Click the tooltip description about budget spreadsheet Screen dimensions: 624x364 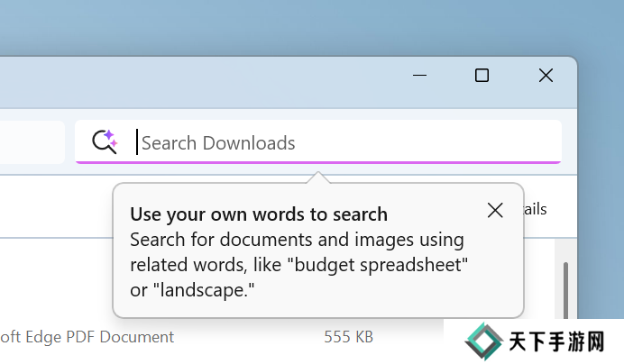pos(298,266)
